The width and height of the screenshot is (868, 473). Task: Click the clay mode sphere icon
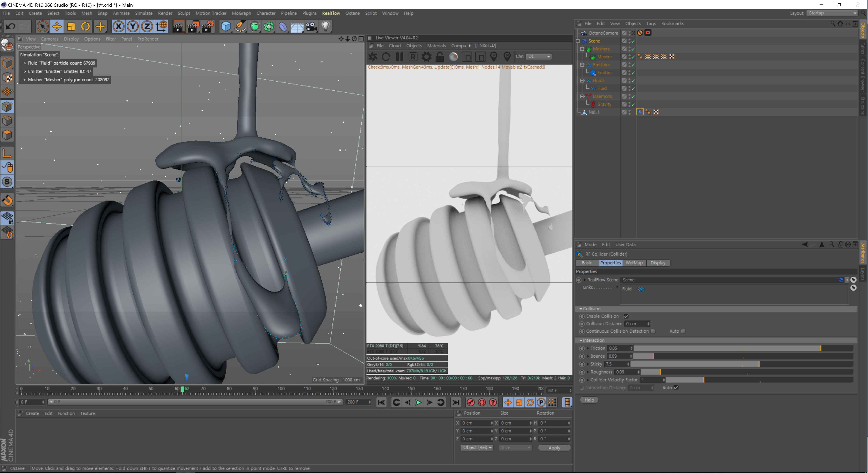point(454,57)
